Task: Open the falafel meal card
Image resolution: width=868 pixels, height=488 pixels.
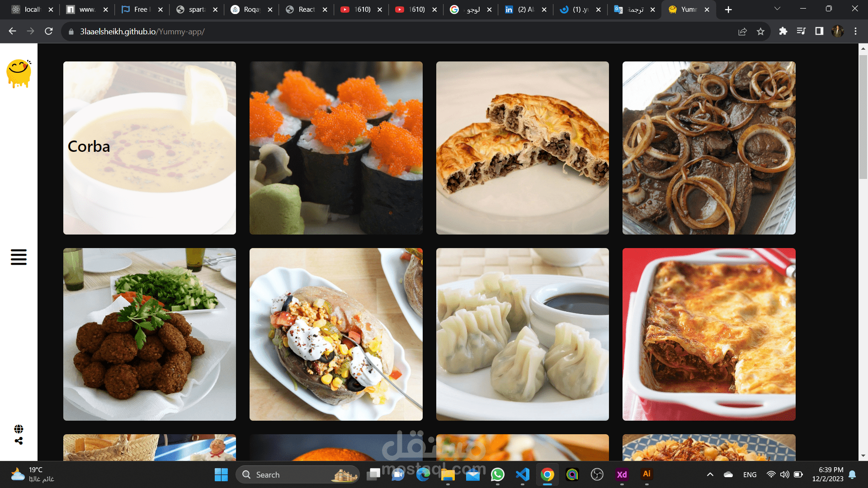Action: coord(150,334)
